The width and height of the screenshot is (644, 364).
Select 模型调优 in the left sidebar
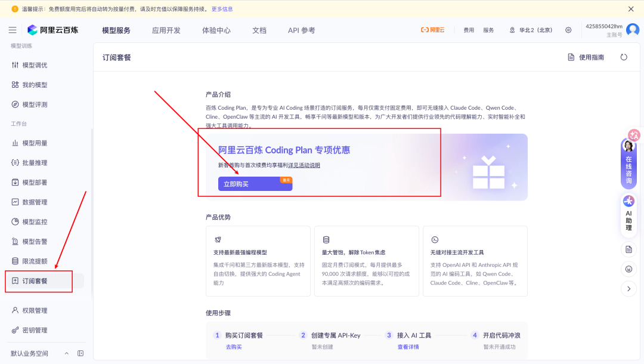[x=36, y=64]
